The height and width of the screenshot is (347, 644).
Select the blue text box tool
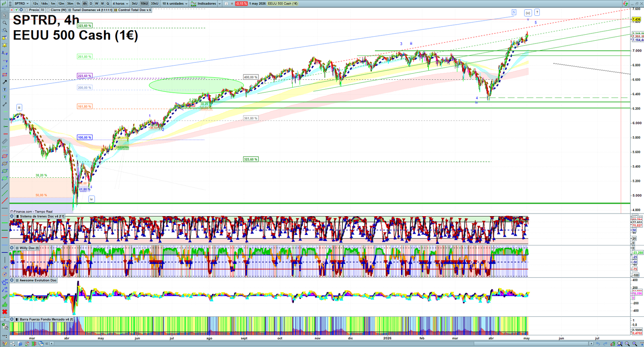tap(4, 89)
